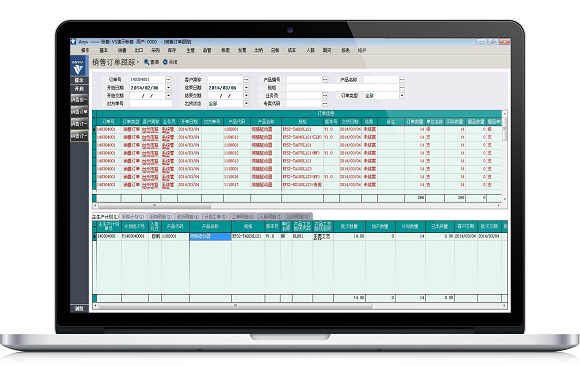
Task: Switch to the 计划工单 tab
Action: pyautogui.click(x=216, y=216)
